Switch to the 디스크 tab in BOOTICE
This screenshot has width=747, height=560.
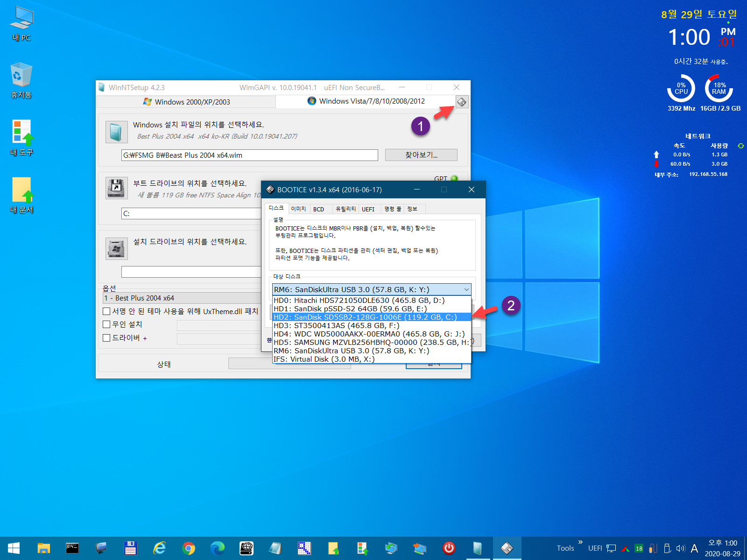276,208
